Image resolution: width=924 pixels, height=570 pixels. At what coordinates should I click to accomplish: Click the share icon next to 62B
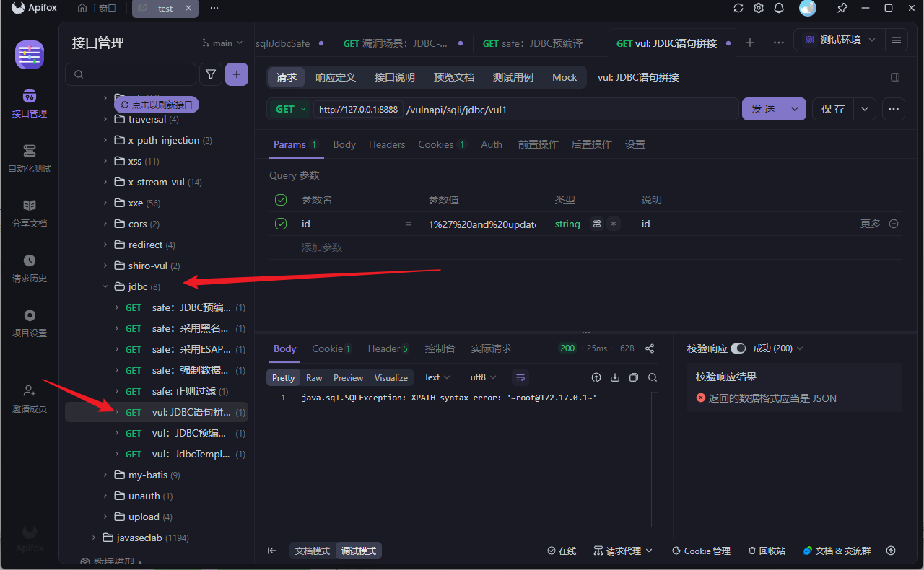(650, 348)
